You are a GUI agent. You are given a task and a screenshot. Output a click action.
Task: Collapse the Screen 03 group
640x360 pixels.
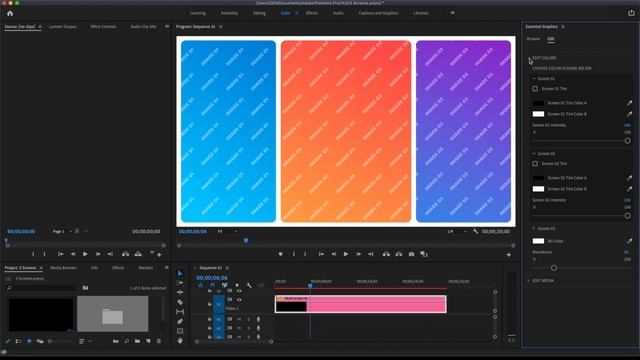pyautogui.click(x=534, y=229)
